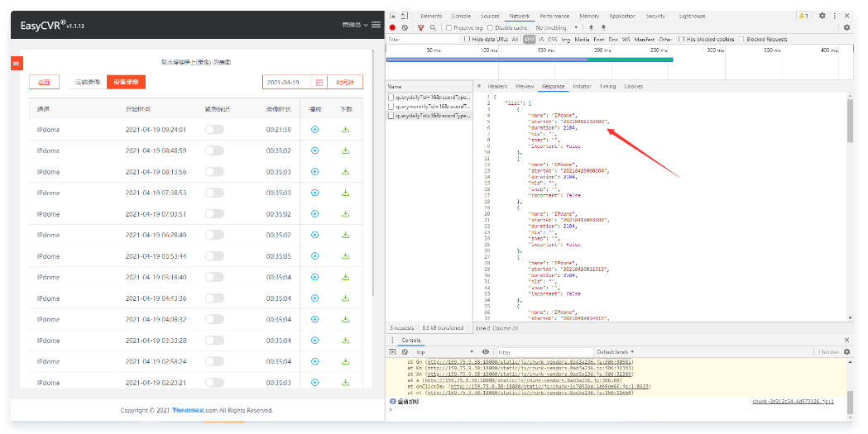Screen dimensions: 868x434
Task: Check Has blocked cookies filter
Action: point(682,39)
